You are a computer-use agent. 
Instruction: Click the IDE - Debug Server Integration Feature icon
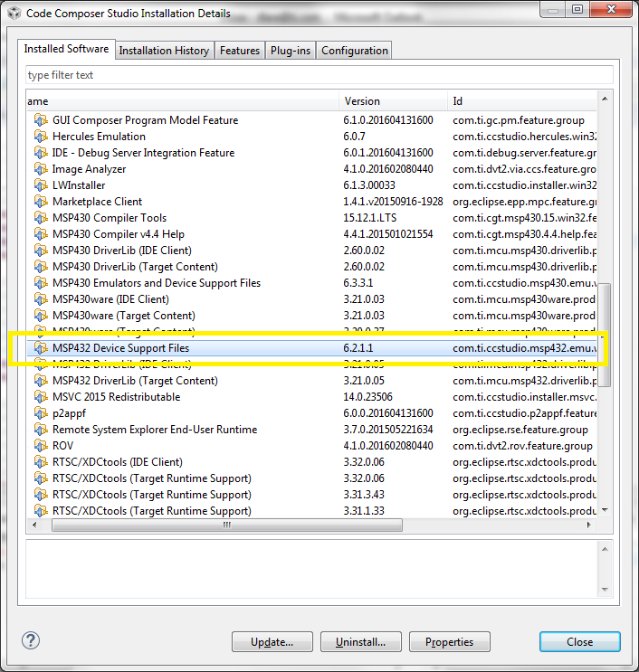pos(41,153)
